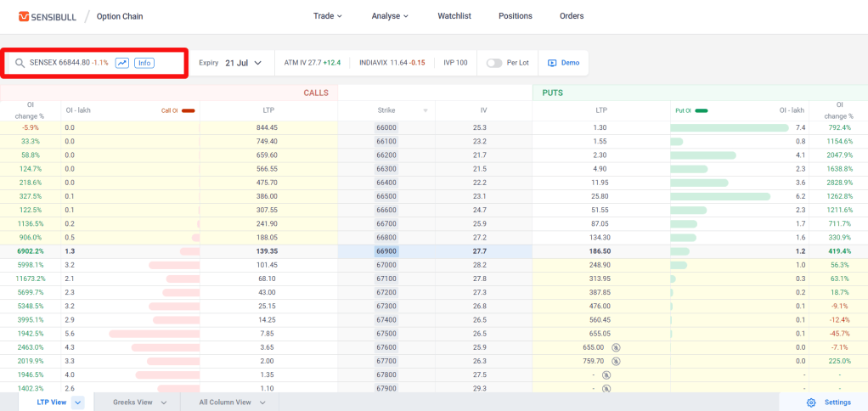This screenshot has width=868, height=411.
Task: Click the Option Chain title
Action: (120, 17)
